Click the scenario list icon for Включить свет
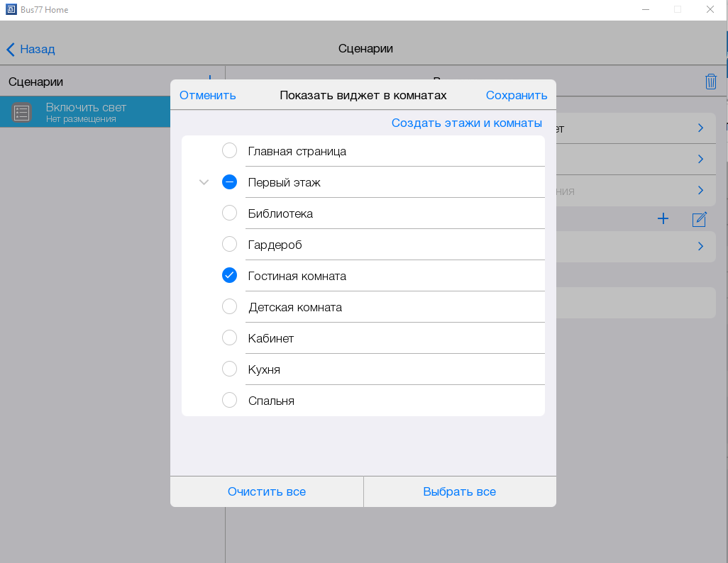The width and height of the screenshot is (728, 563). (22, 113)
